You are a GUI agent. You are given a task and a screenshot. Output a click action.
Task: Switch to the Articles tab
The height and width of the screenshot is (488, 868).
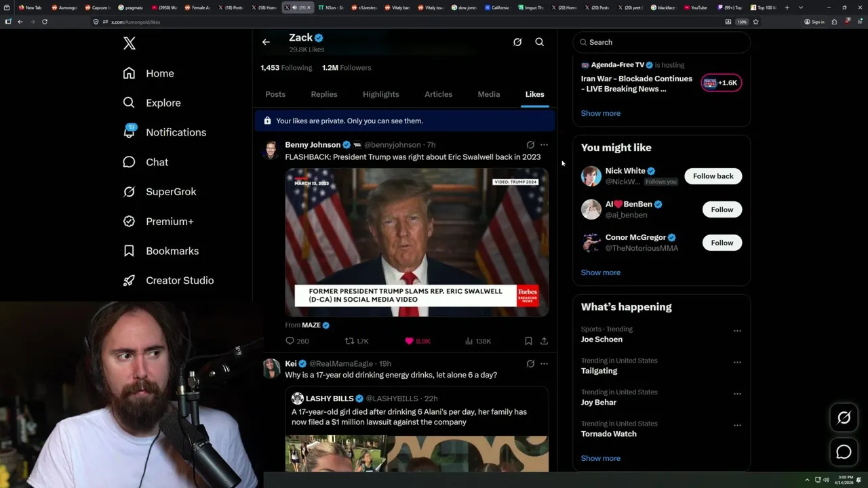click(x=438, y=94)
